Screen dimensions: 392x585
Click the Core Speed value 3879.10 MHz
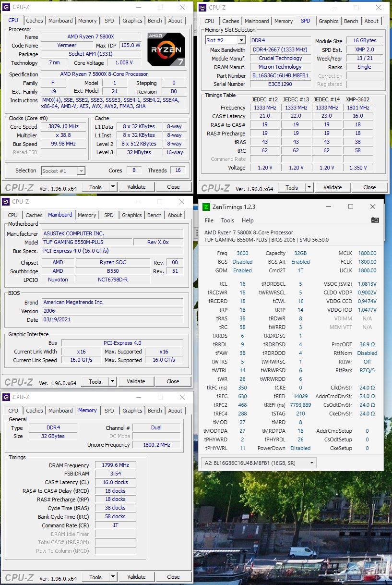pyautogui.click(x=64, y=127)
